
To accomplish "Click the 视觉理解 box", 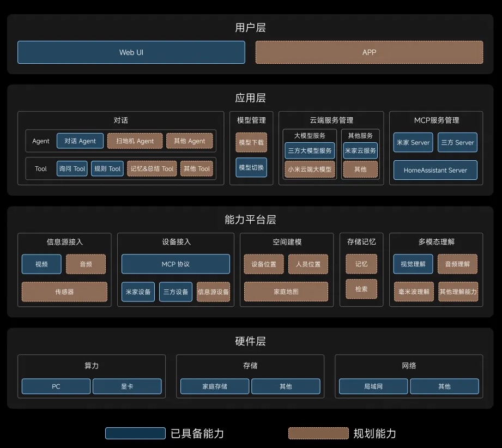I will [413, 264].
